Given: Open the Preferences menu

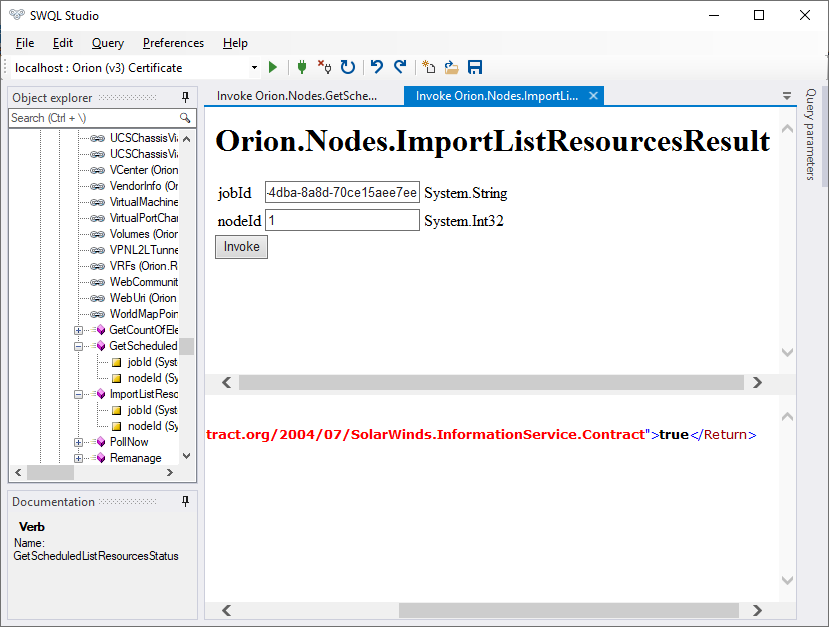Looking at the screenshot, I should tap(173, 43).
